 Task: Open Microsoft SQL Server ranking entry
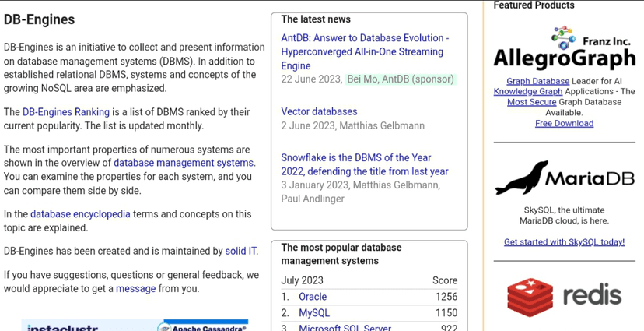pyautogui.click(x=345, y=328)
